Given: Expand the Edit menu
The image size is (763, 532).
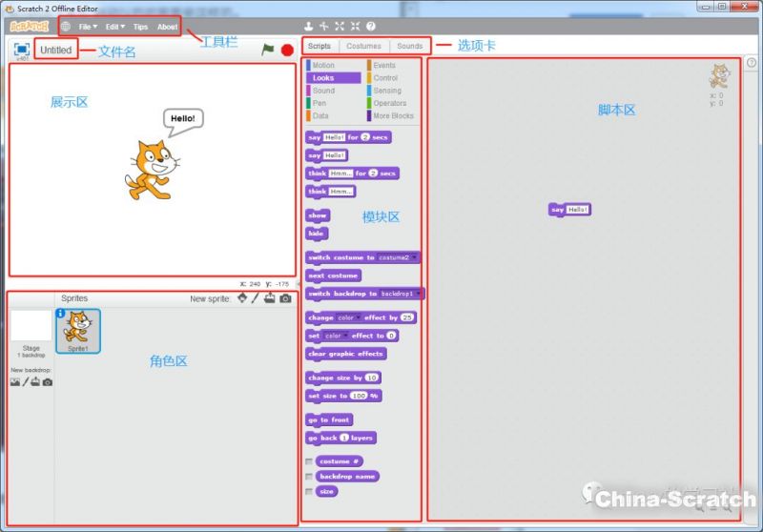Looking at the screenshot, I should click(114, 27).
